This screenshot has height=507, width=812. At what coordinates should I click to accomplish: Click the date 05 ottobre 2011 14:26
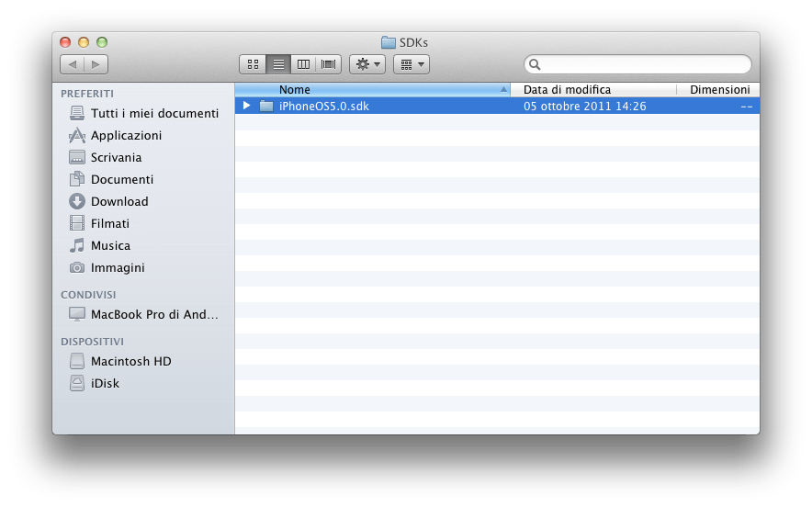point(585,107)
